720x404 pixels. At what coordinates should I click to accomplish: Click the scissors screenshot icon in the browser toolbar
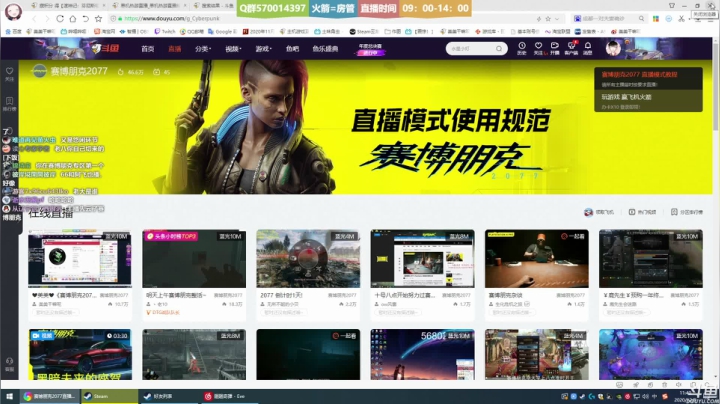tap(681, 19)
